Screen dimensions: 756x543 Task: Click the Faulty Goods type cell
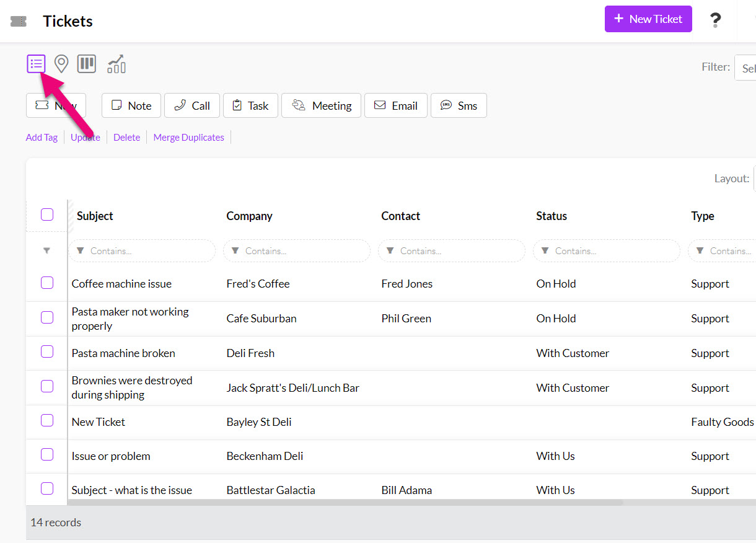pyautogui.click(x=723, y=422)
